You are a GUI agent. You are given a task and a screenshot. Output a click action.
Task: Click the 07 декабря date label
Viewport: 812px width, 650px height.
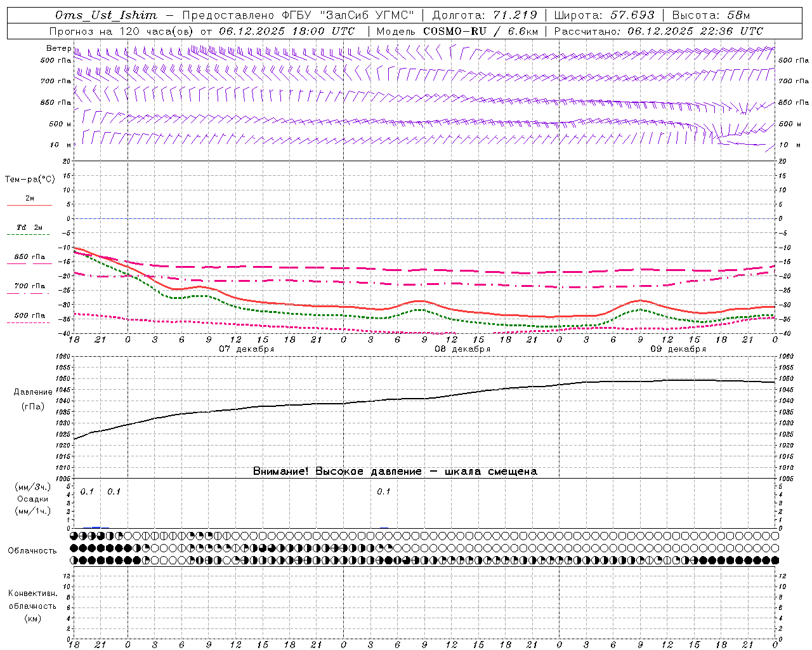click(x=246, y=349)
